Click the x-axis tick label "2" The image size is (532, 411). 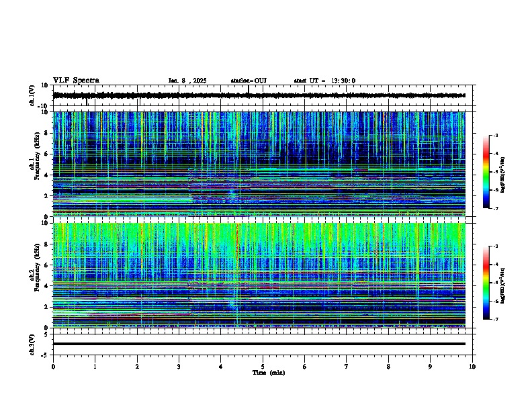click(x=137, y=367)
